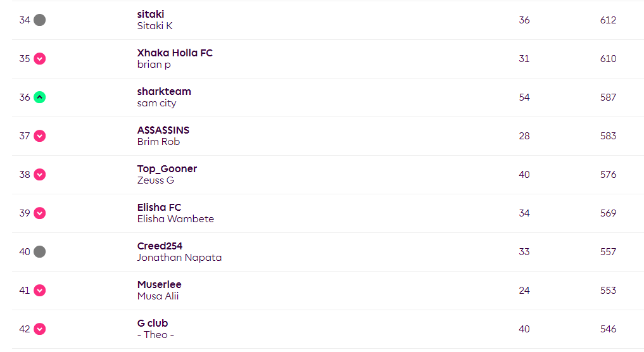The image size is (644, 352).
Task: Open the Top_Gooner team link
Action: point(167,168)
